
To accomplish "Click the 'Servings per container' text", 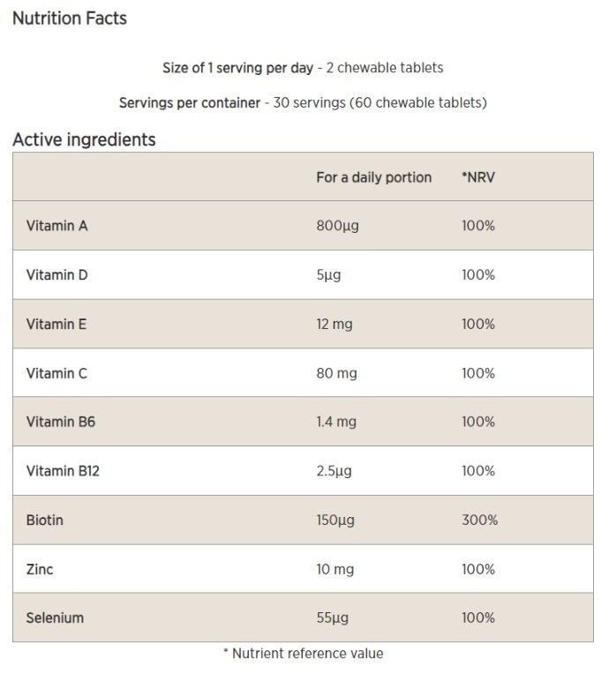I will 190,102.
